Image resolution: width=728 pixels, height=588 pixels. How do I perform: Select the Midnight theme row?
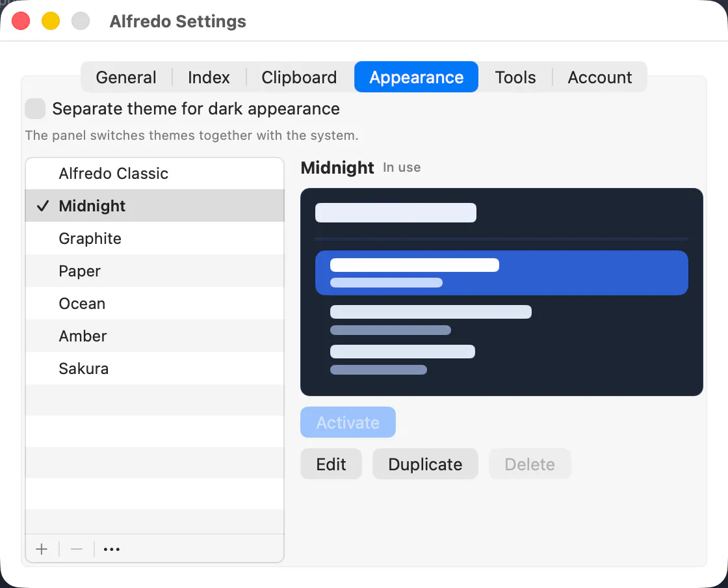pyautogui.click(x=155, y=206)
